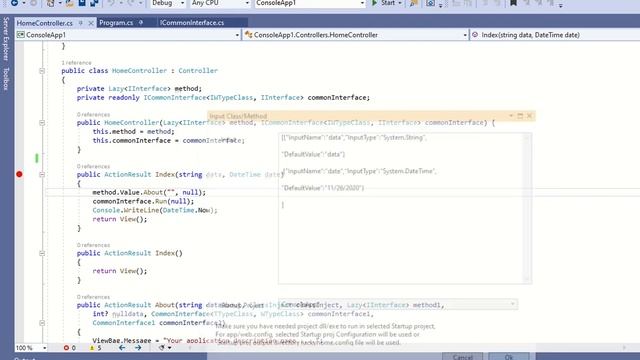This screenshot has width=640, height=360.
Task: Open the 100 % zoom level dropdown
Action: [31, 348]
